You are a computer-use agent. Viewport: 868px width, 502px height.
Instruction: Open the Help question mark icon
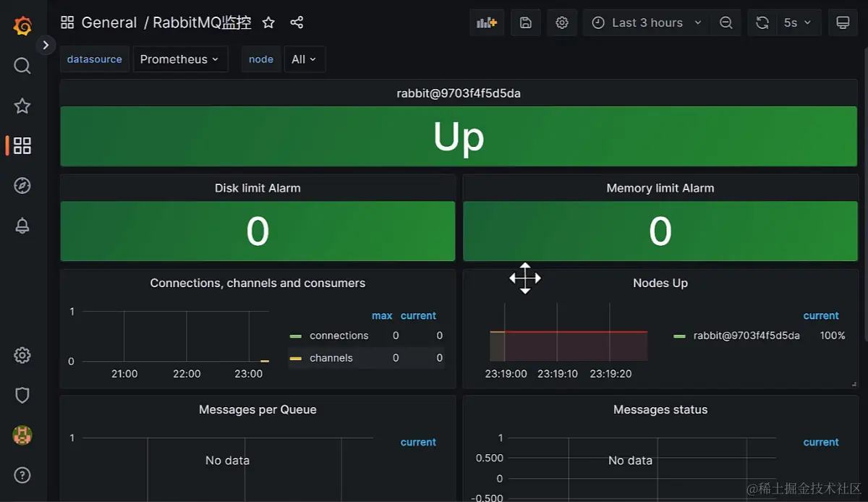tap(22, 475)
